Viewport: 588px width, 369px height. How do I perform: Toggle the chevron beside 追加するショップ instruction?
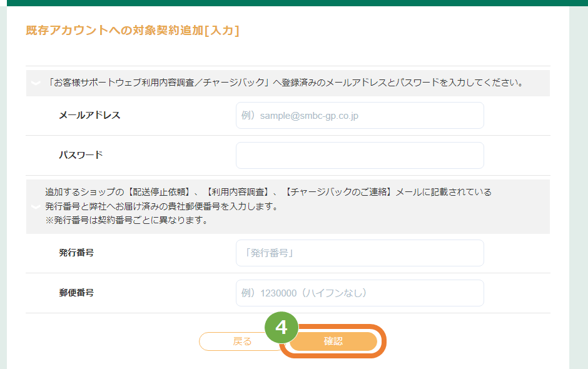[36, 206]
